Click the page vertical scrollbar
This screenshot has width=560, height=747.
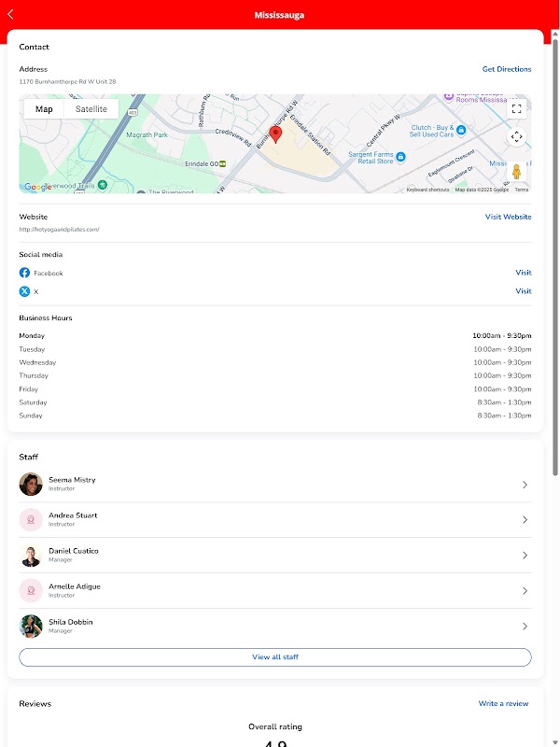tap(555, 258)
